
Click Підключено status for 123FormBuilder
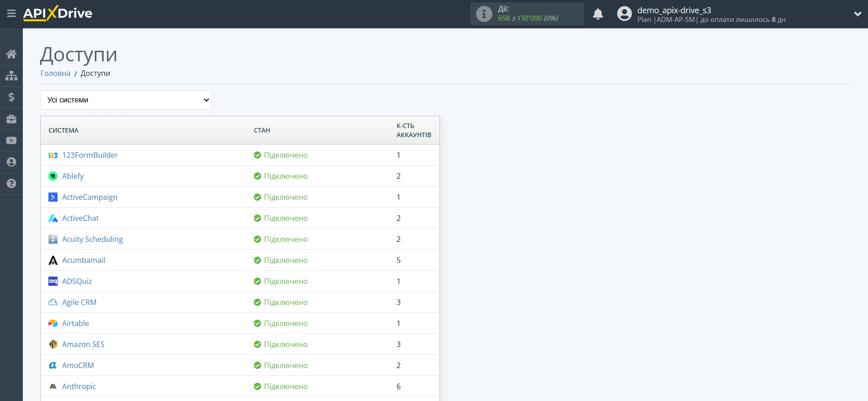286,155
